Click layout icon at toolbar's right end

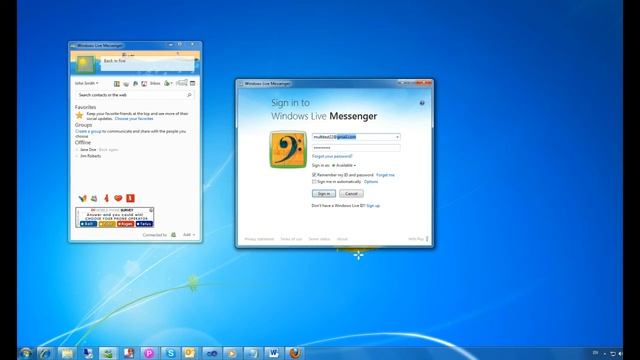(192, 83)
